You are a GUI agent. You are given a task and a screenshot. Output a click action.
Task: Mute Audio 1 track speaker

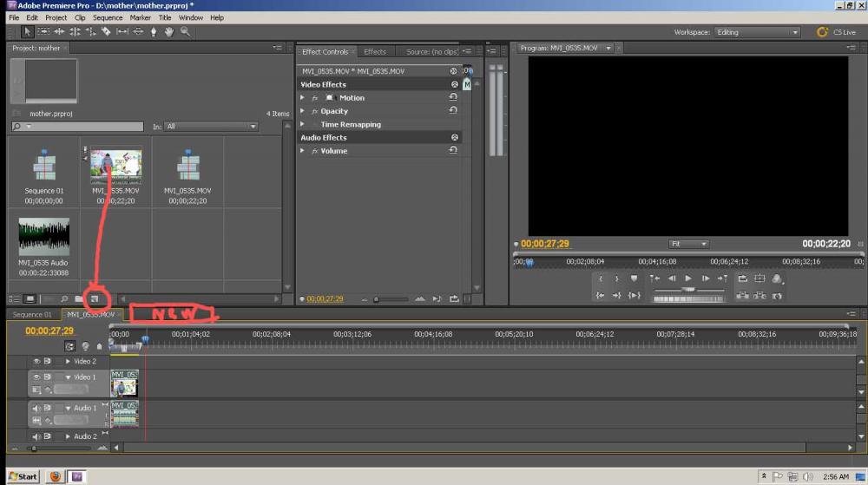tap(36, 408)
